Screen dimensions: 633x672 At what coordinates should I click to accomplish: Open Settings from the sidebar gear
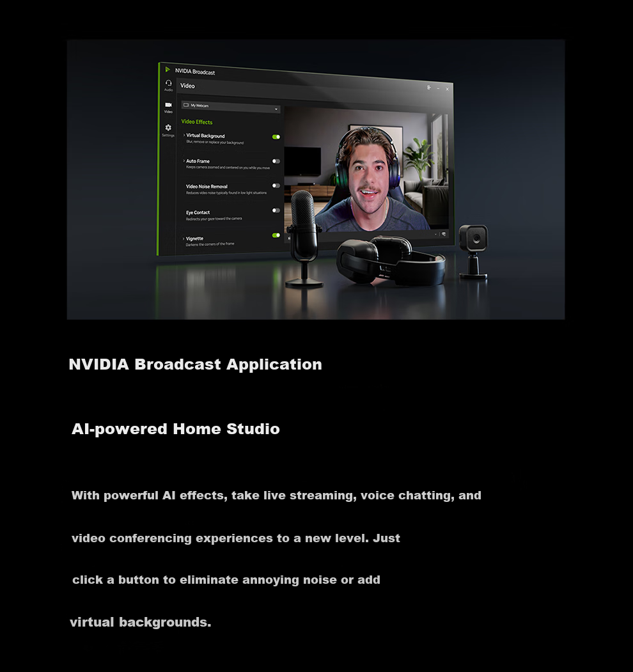pos(168,130)
